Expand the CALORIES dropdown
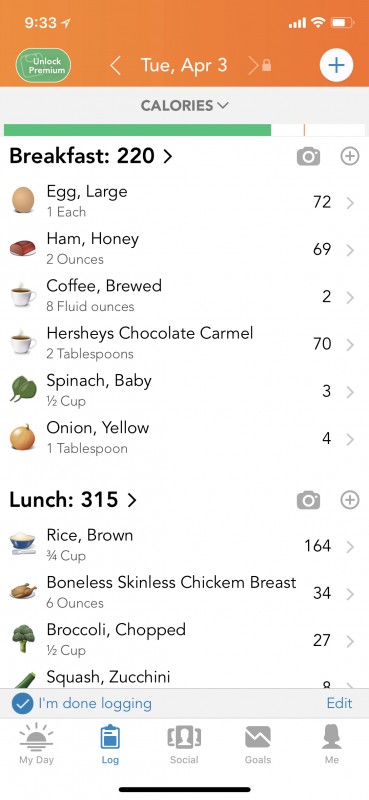369x800 pixels. [184, 106]
